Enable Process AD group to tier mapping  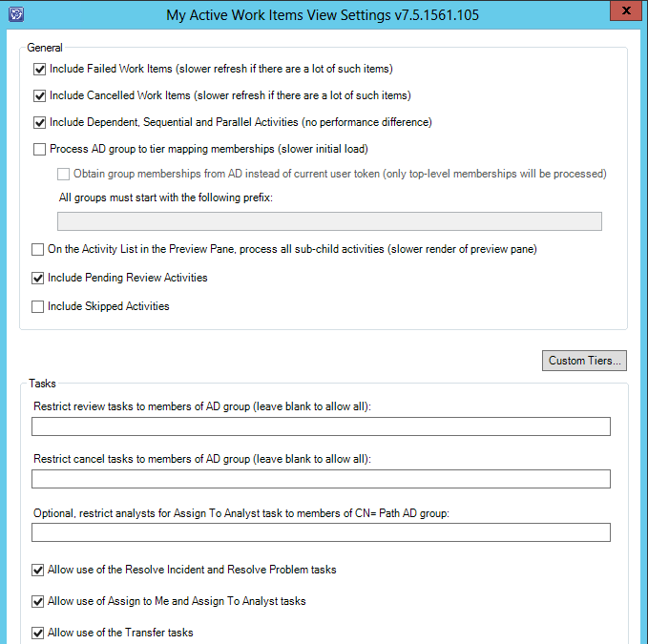[x=39, y=149]
